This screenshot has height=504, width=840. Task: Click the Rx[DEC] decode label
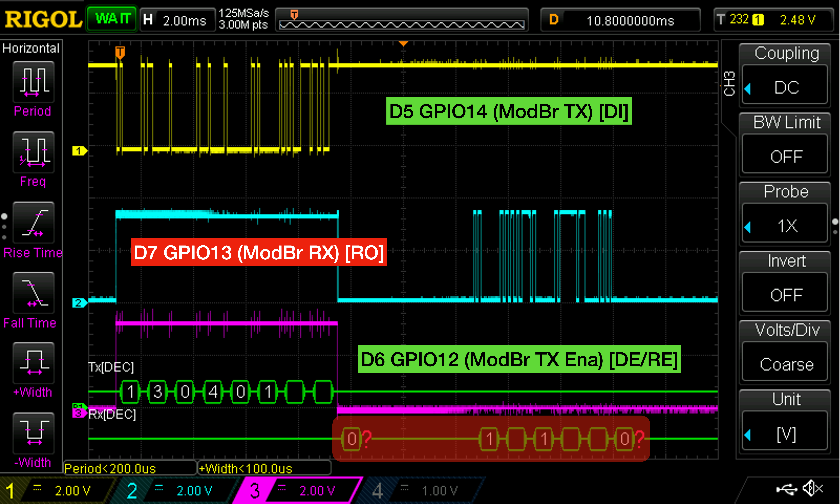coord(112,414)
